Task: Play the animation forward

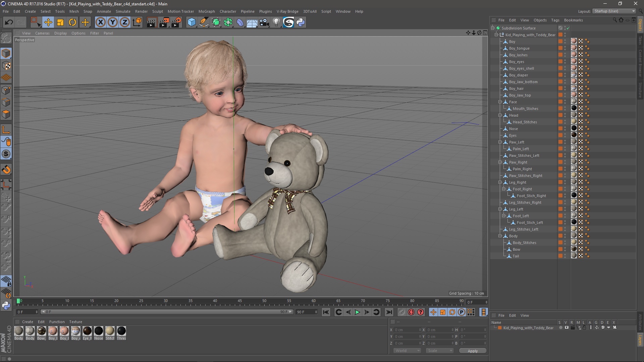Action: (357, 312)
